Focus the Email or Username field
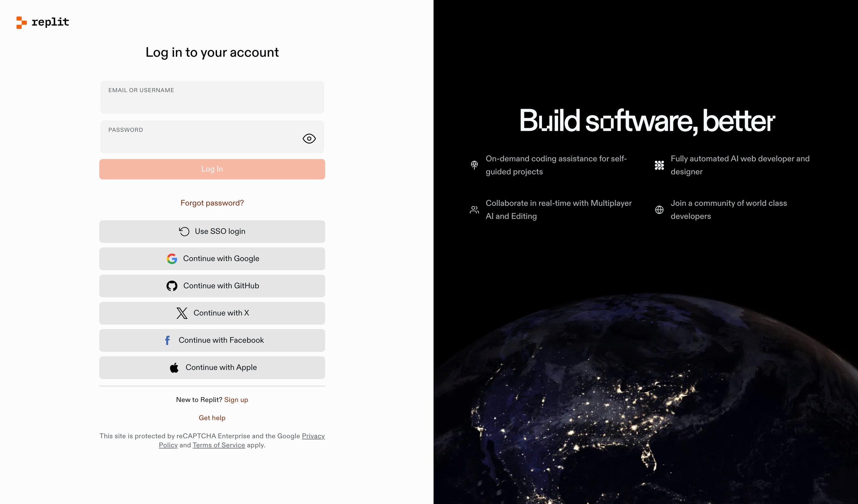 coord(212,97)
